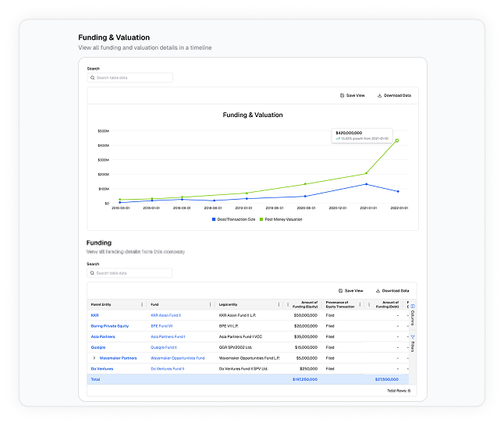Image resolution: width=504 pixels, height=426 pixels.
Task: Click the 2022-01-01 Post Money Valuation data point
Action: click(397, 140)
